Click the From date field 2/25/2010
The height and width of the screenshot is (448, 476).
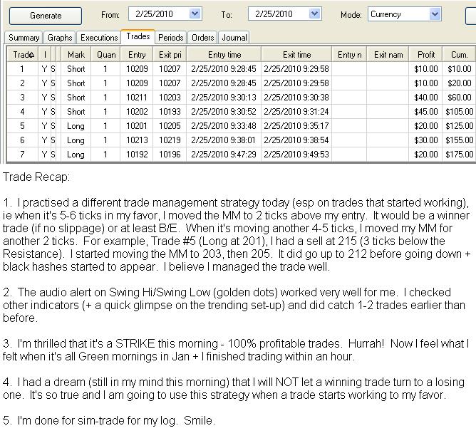159,14
